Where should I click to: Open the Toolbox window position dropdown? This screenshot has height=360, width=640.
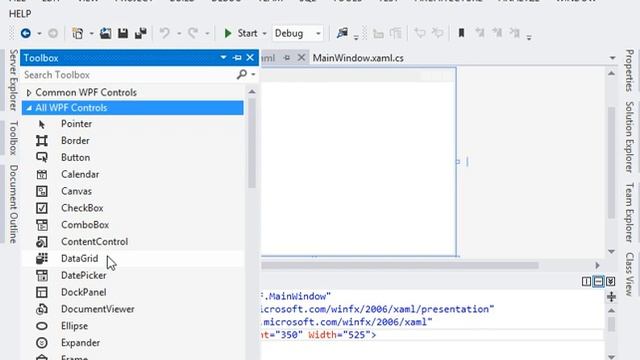(223, 58)
